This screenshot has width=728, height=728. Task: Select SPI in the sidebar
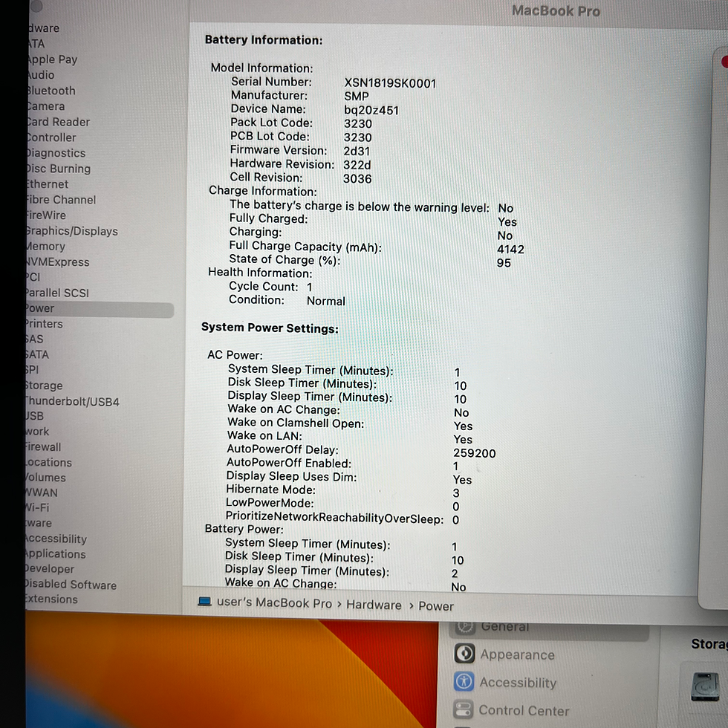[x=32, y=370]
